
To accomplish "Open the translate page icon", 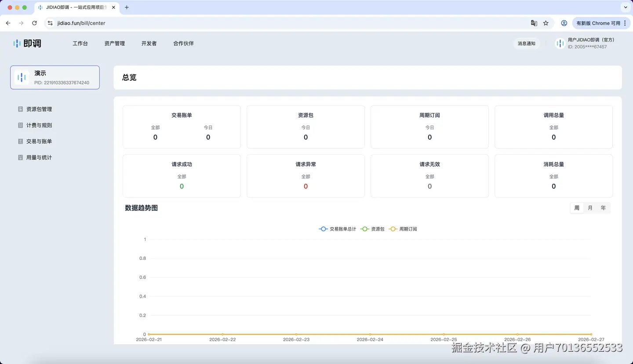I will (x=534, y=23).
